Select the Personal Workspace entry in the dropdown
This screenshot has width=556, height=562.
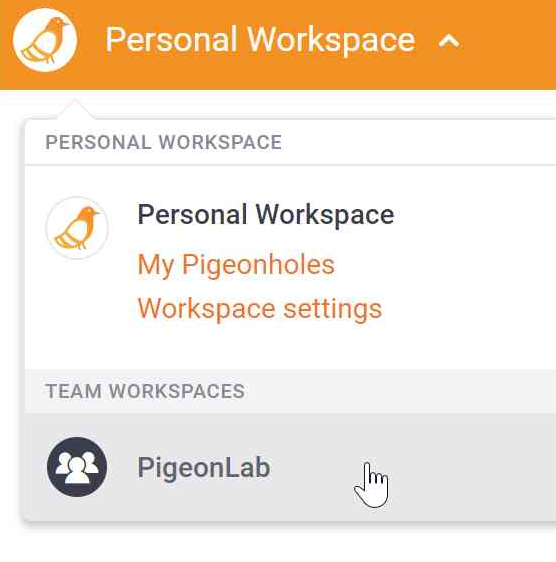[x=266, y=215]
